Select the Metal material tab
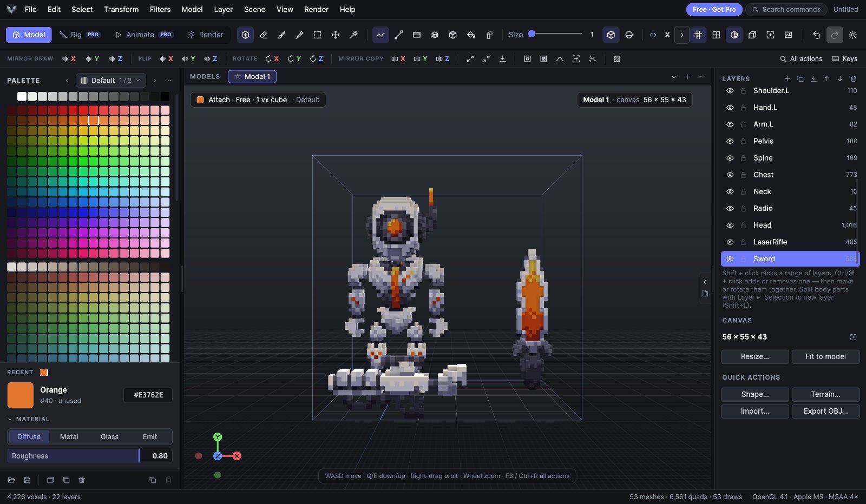 pyautogui.click(x=69, y=436)
